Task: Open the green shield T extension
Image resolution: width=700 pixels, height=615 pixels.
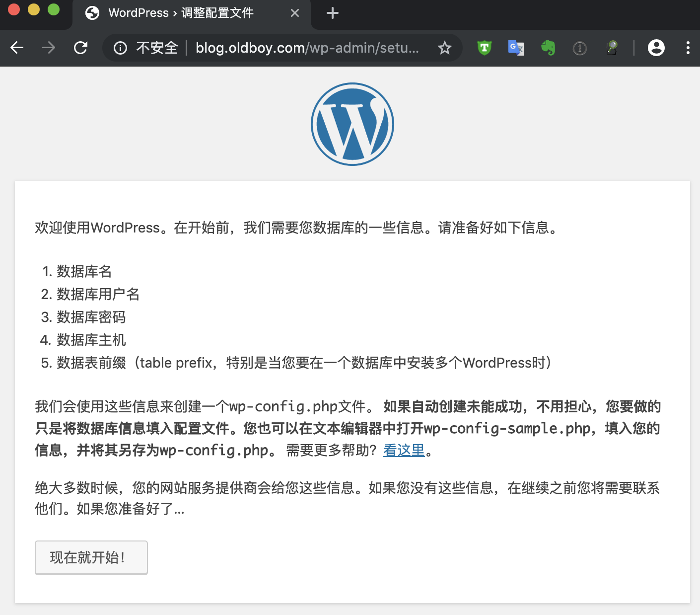Action: tap(484, 48)
